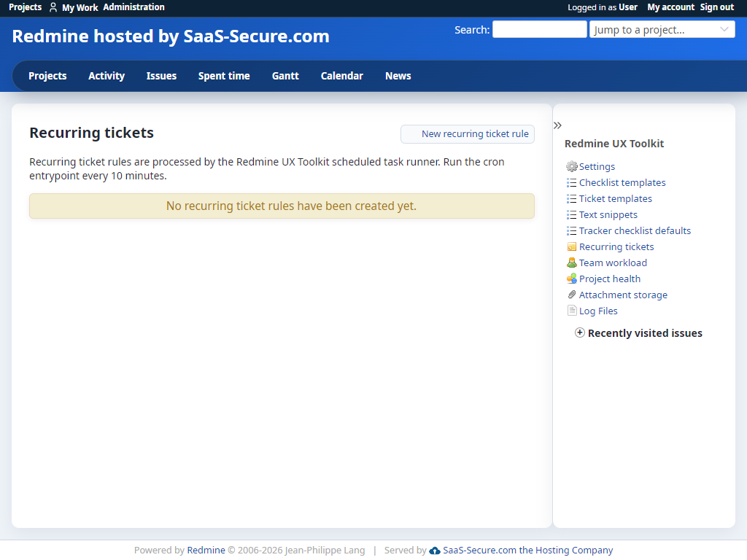Click the logged-in User name link

(x=628, y=7)
